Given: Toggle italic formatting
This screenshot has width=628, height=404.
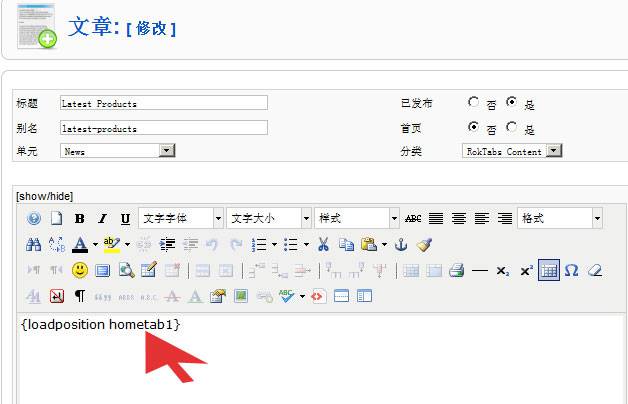Looking at the screenshot, I should [102, 219].
